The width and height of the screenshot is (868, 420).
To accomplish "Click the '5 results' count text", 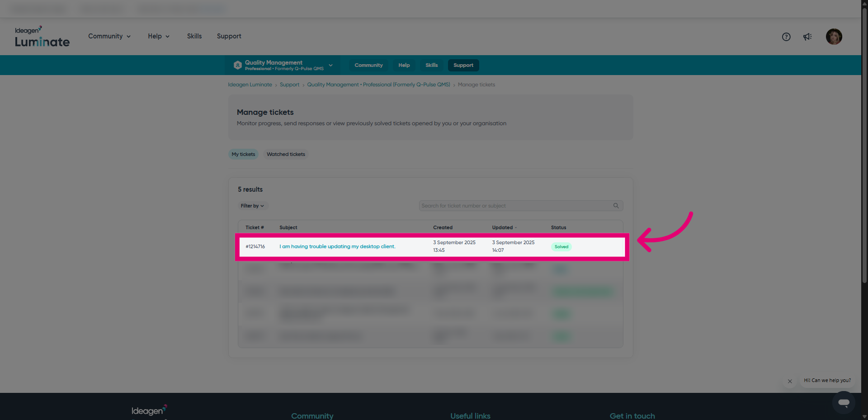I will 250,189.
